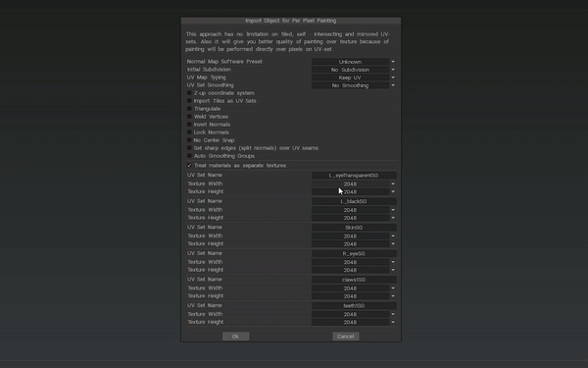Uncheck Treat materials as separate textures

pos(189,165)
